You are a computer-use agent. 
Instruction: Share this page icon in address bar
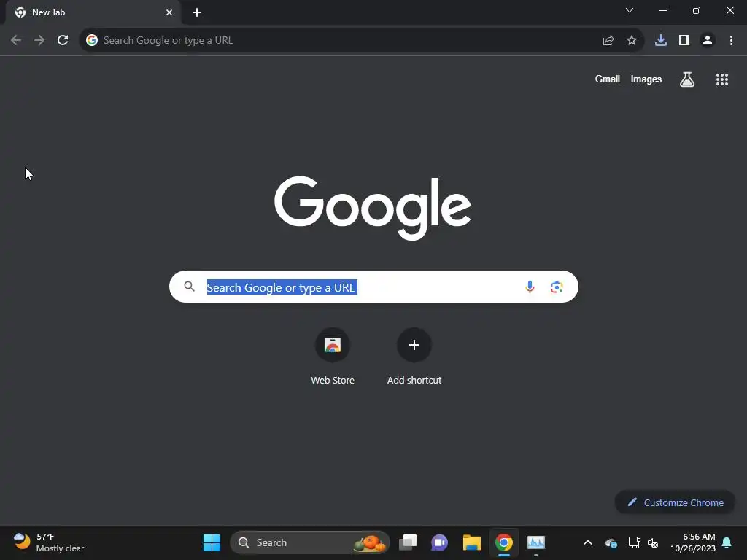click(x=608, y=41)
